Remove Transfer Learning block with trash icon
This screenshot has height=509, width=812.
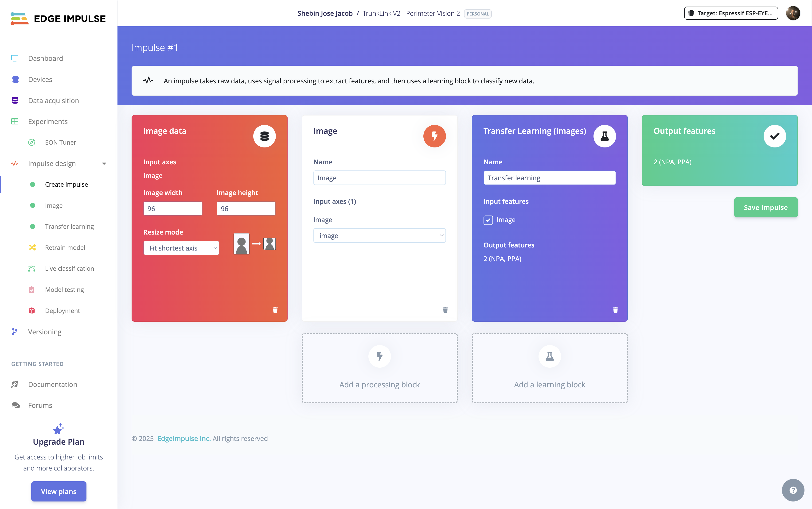point(615,310)
